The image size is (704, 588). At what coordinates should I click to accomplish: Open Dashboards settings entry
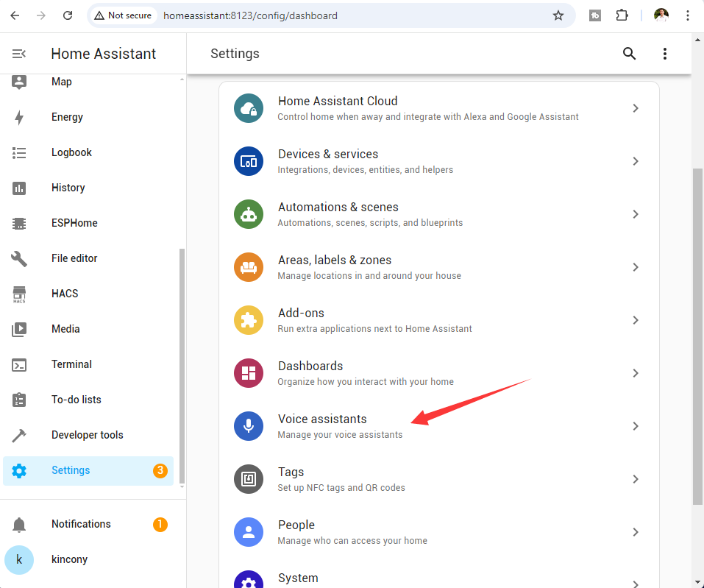click(x=438, y=373)
